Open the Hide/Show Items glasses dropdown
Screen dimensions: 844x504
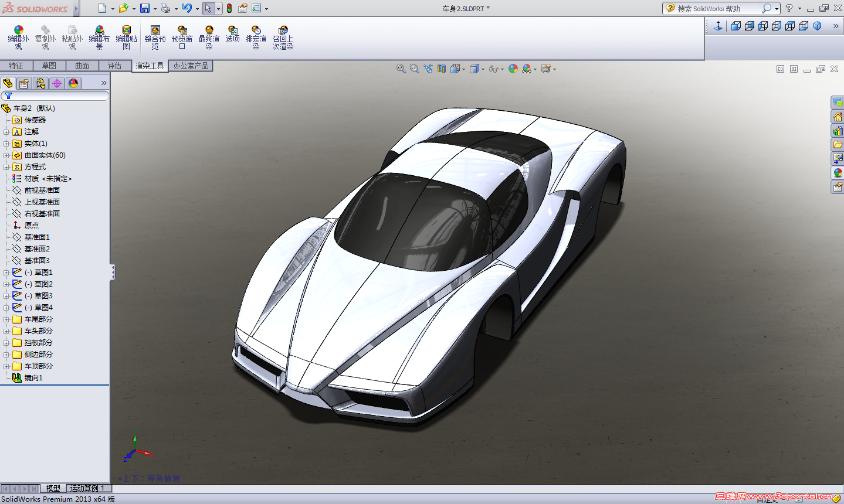496,69
